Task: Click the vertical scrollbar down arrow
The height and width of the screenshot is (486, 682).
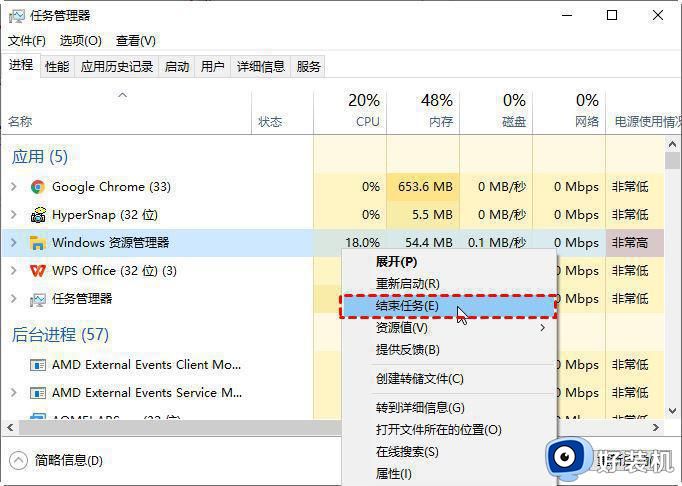Action: point(672,411)
